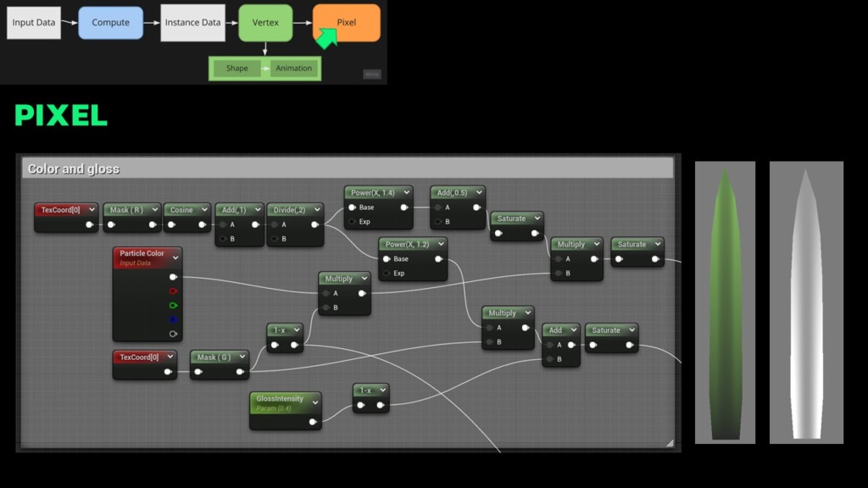Click the Animation sub-step under Vertex
868x488 pixels.
(293, 69)
